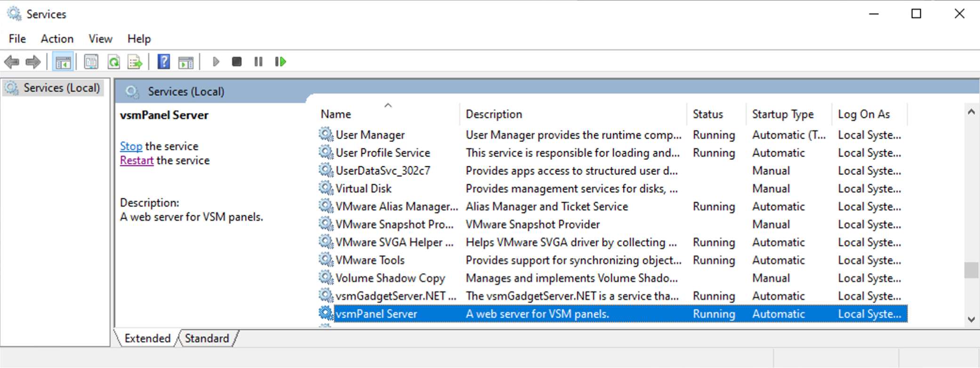Click the Forward arrow toolbar icon
This screenshot has height=368, width=980.
(x=33, y=62)
